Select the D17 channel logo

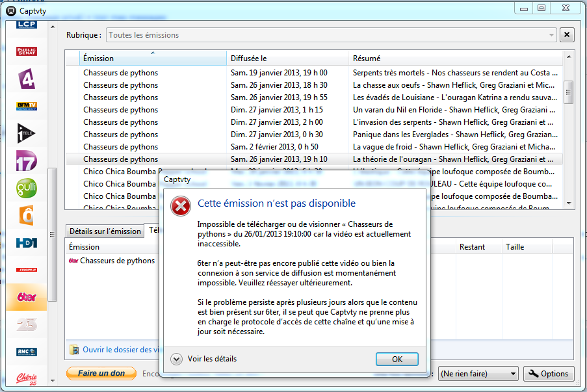[x=26, y=161]
